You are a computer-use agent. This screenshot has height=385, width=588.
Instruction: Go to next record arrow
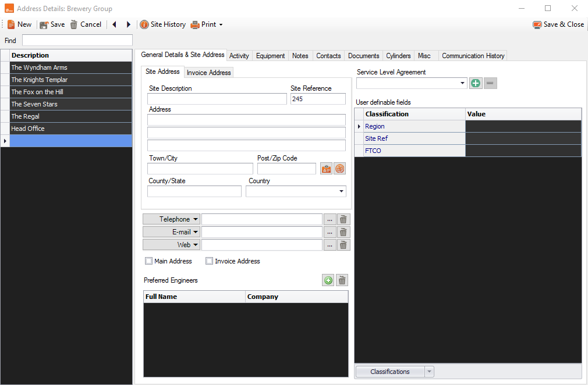pos(128,24)
